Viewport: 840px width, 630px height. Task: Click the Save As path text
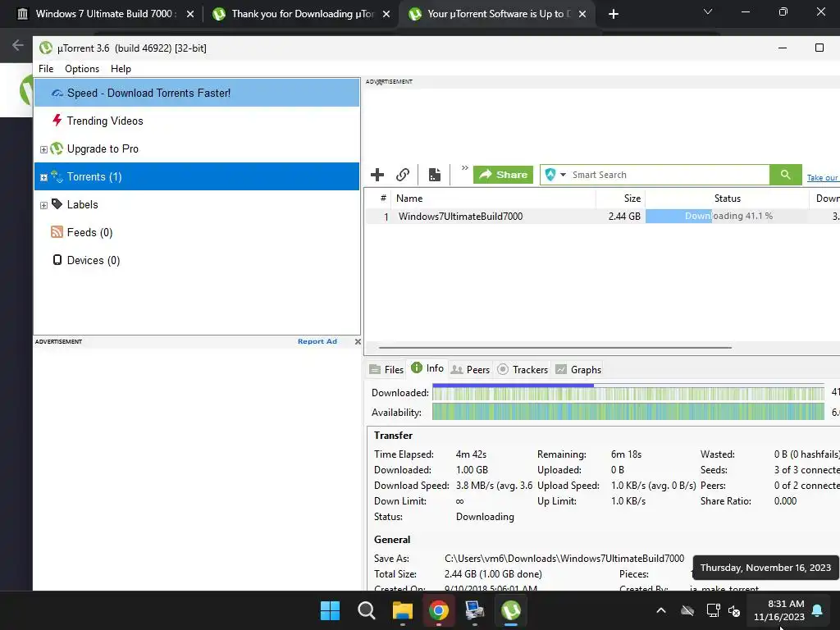point(564,558)
